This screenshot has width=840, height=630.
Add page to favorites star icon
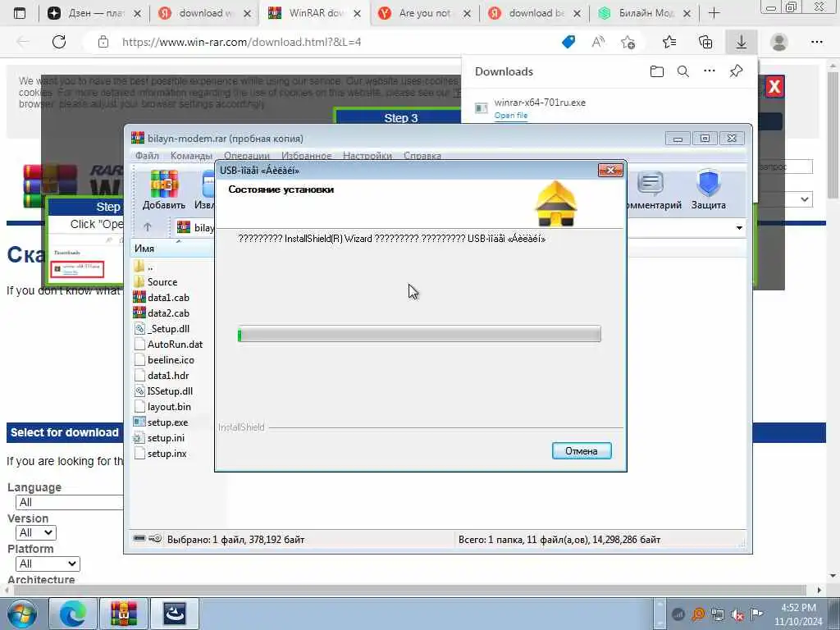(x=628, y=42)
